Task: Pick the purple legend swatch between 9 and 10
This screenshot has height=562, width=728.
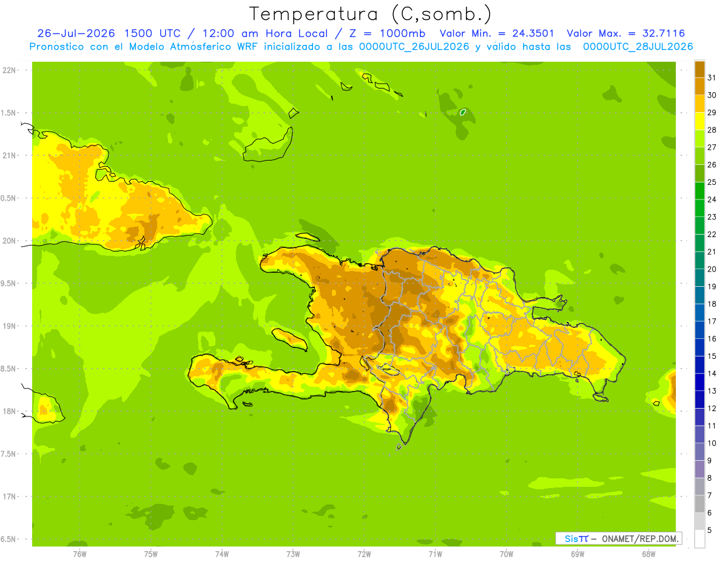Action: tap(699, 452)
